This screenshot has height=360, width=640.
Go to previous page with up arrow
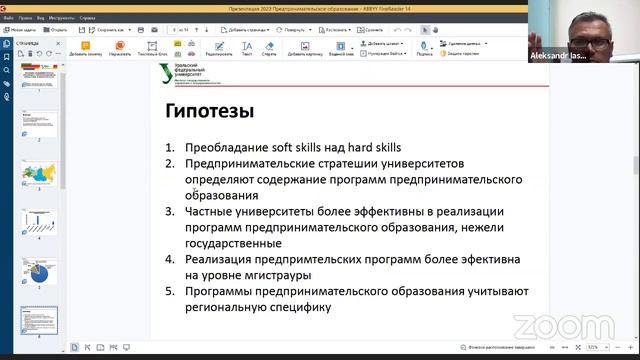pyautogui.click(x=197, y=30)
